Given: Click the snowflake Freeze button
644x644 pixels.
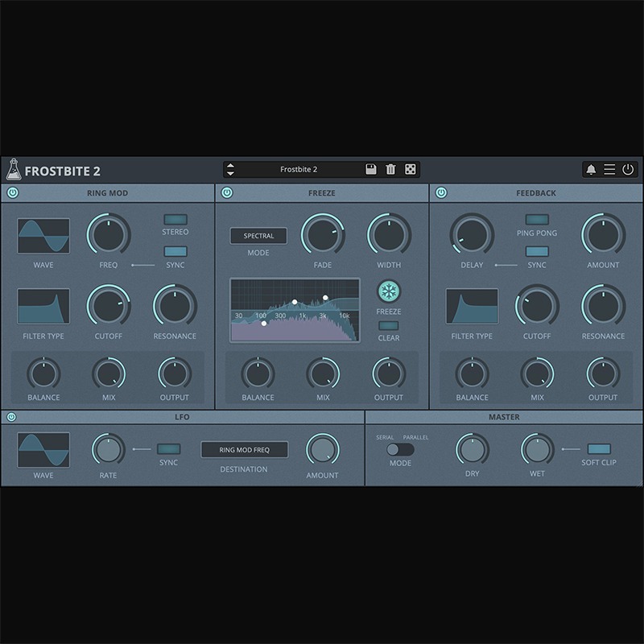Looking at the screenshot, I should [389, 291].
